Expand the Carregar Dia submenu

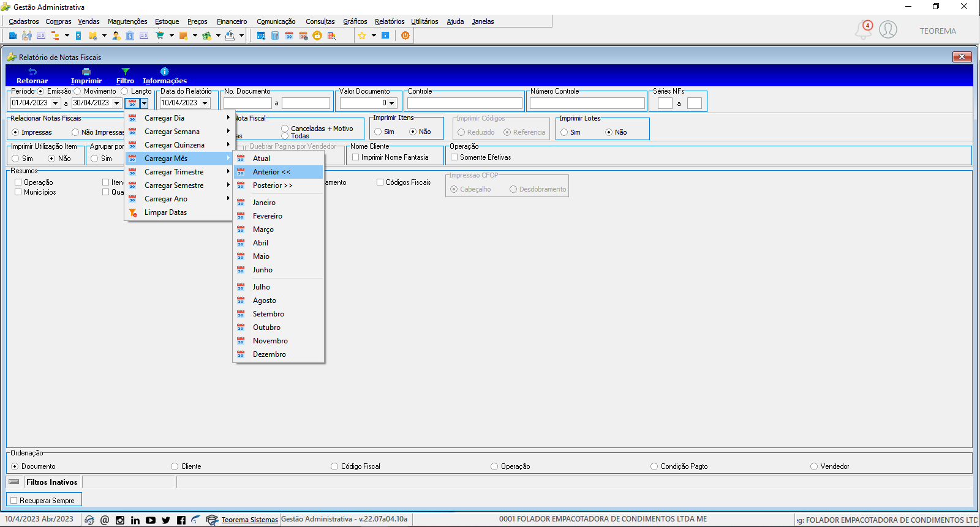coord(179,118)
